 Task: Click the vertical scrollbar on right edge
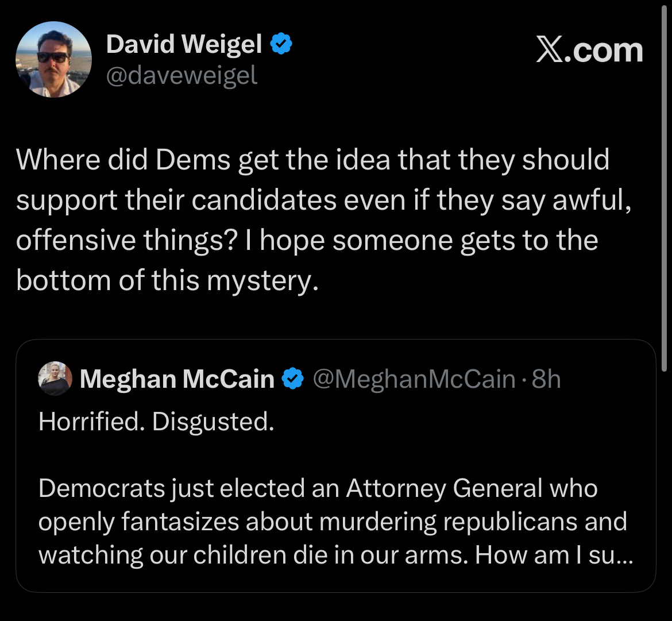coord(665,184)
